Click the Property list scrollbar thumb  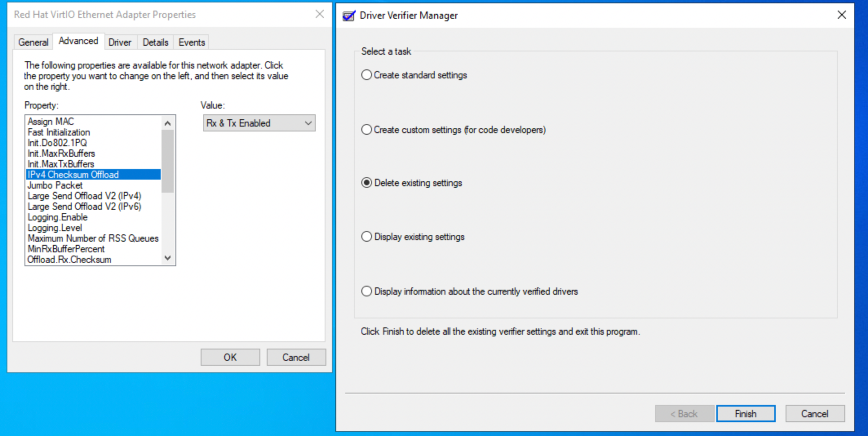(168, 161)
